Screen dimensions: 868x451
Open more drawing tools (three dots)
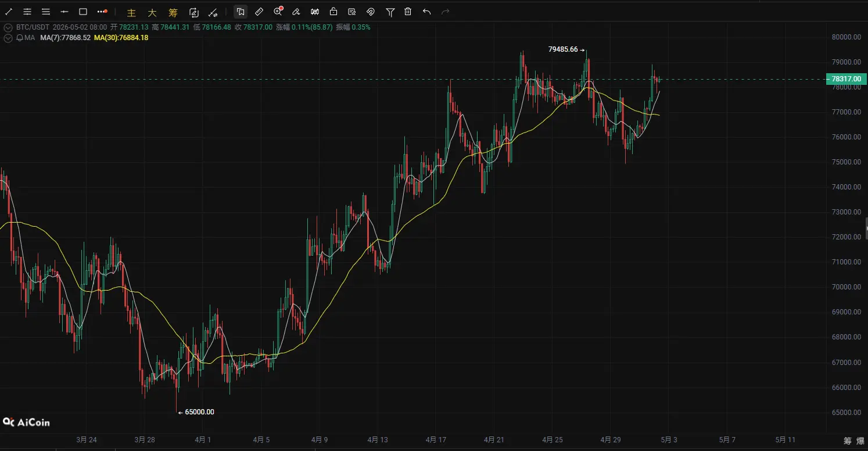pos(102,12)
